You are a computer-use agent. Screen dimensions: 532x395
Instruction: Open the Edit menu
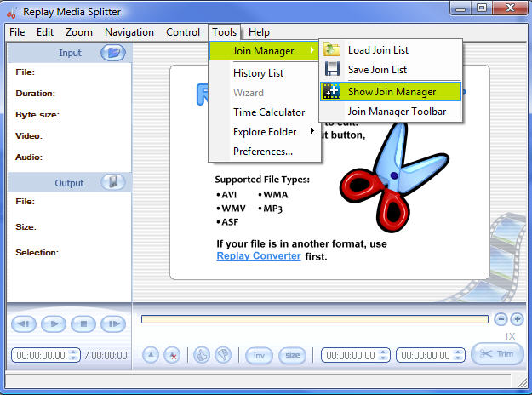(x=45, y=32)
